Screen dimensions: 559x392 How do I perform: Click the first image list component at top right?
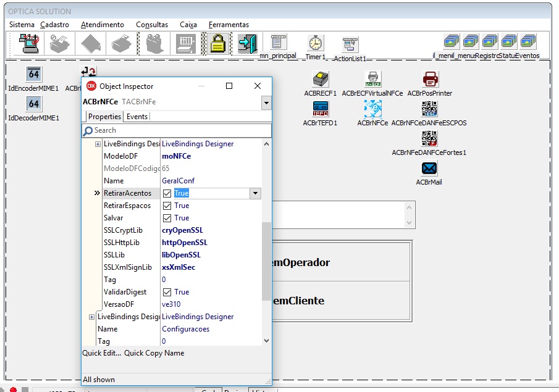click(x=452, y=41)
